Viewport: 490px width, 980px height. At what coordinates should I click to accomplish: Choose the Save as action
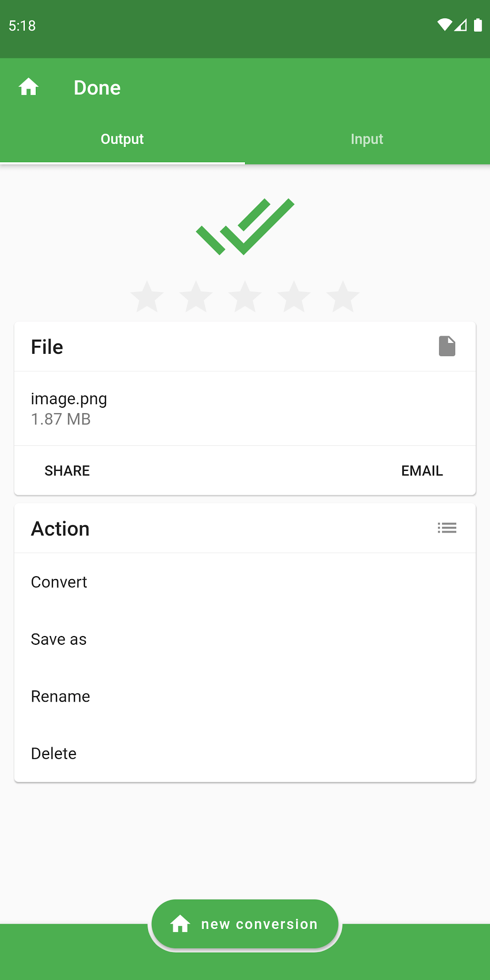pyautogui.click(x=59, y=639)
